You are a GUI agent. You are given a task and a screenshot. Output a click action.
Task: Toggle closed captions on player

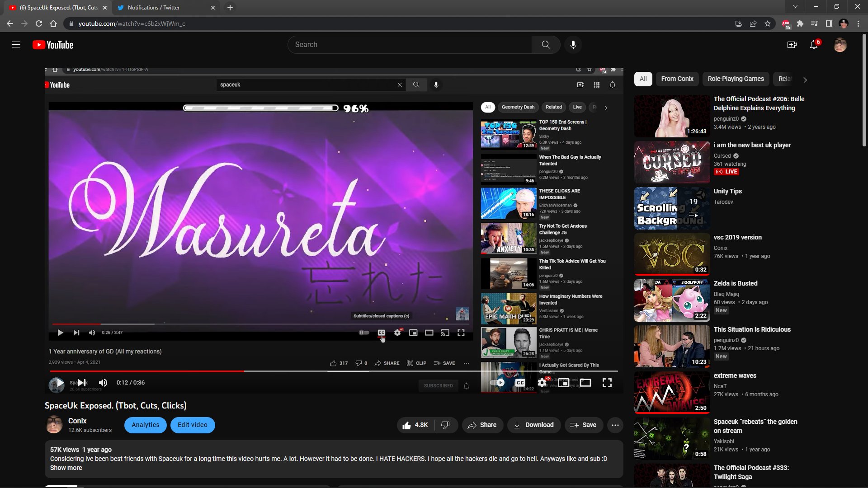tap(520, 383)
